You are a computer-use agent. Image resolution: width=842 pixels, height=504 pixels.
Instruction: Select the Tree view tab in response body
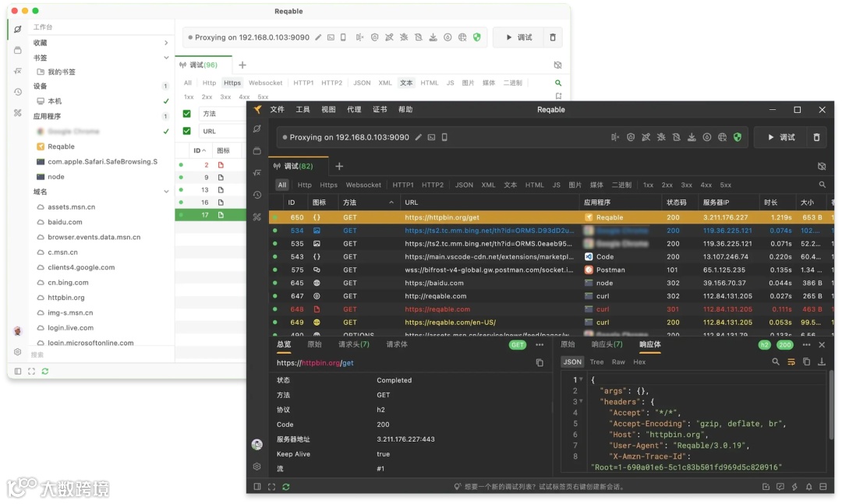click(596, 361)
